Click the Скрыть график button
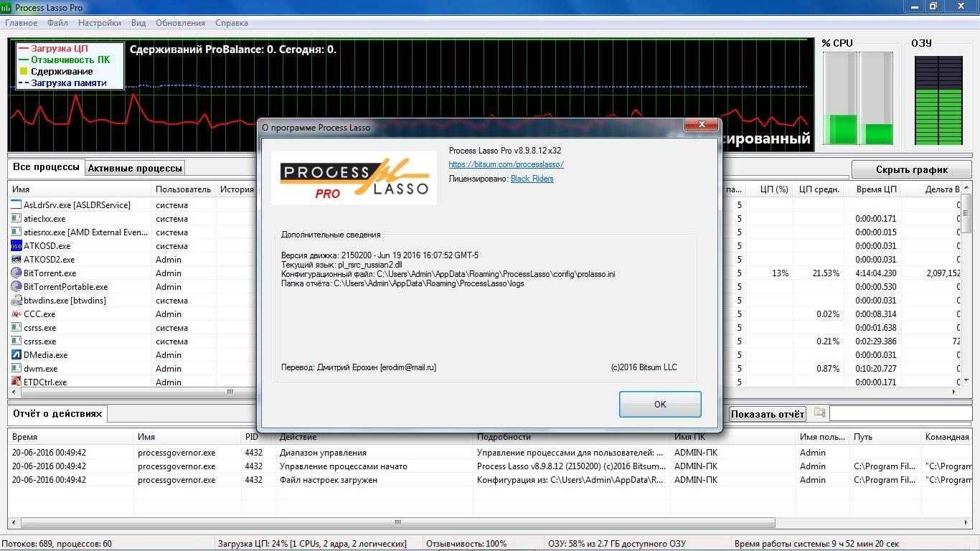The width and height of the screenshot is (980, 551). (x=912, y=170)
